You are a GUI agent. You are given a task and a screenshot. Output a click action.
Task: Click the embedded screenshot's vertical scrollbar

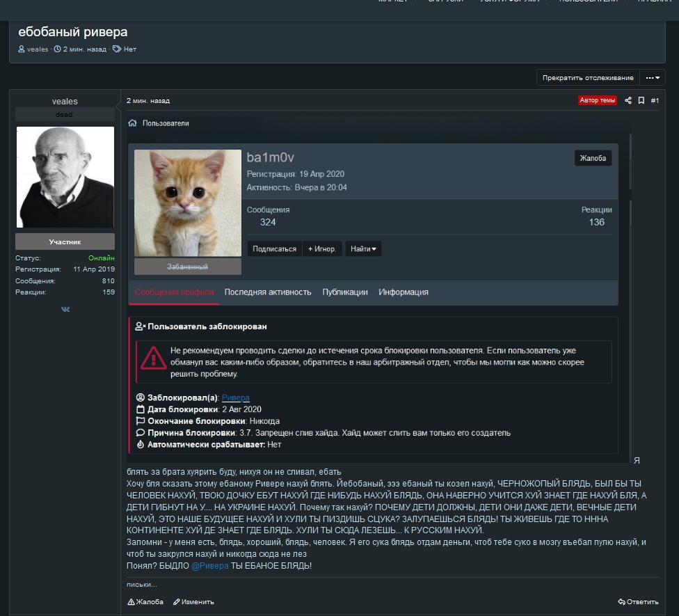(x=630, y=299)
